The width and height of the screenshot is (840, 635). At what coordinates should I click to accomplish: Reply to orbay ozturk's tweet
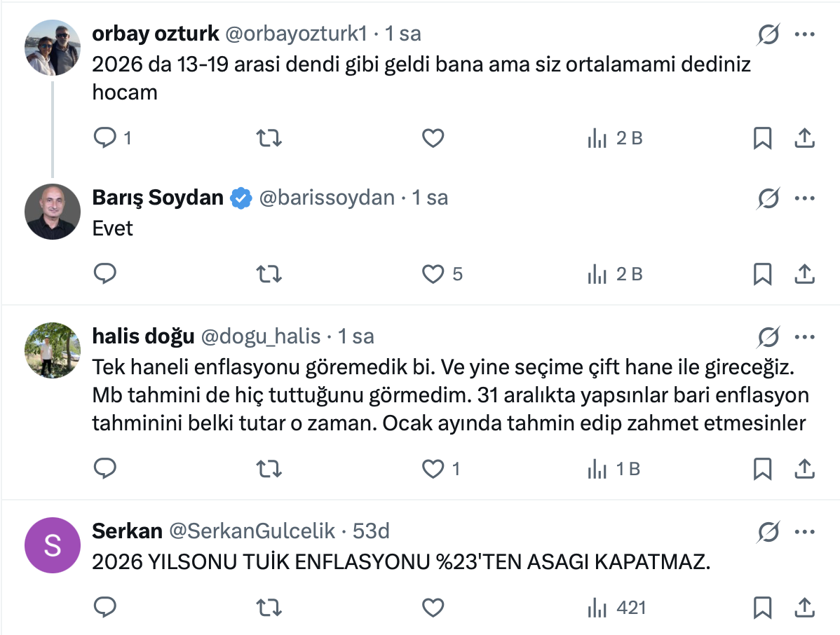pos(105,138)
